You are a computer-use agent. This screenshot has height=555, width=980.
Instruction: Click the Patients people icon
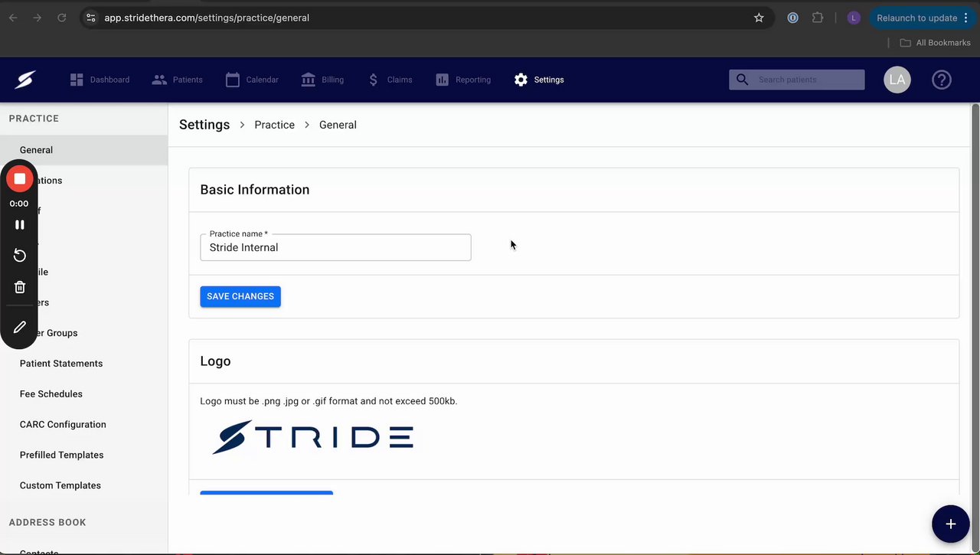coord(159,80)
